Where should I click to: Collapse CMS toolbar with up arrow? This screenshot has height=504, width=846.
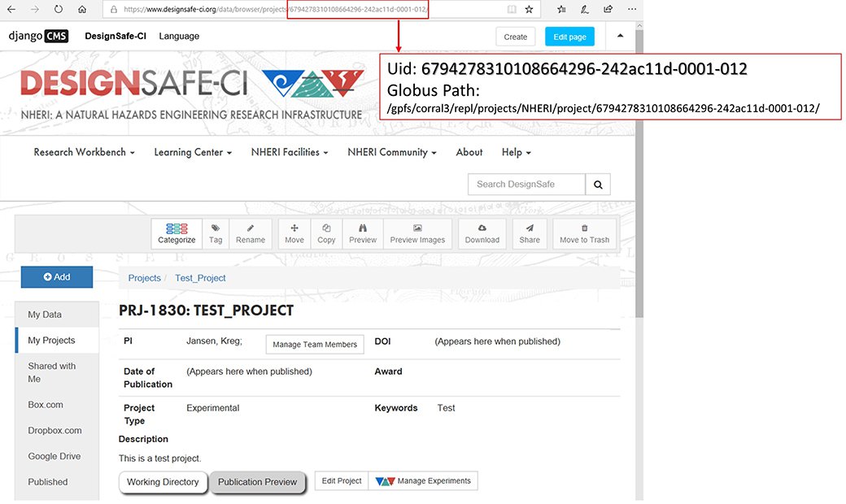621,36
